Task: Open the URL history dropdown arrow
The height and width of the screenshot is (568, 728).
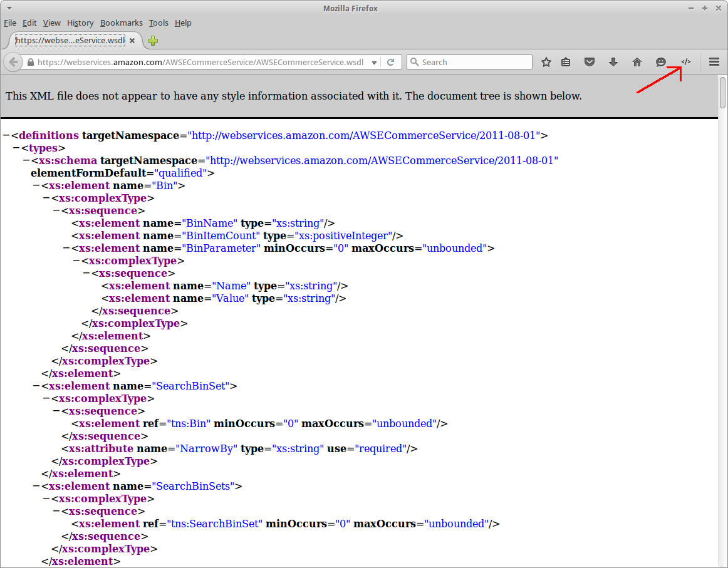Action: (x=374, y=63)
